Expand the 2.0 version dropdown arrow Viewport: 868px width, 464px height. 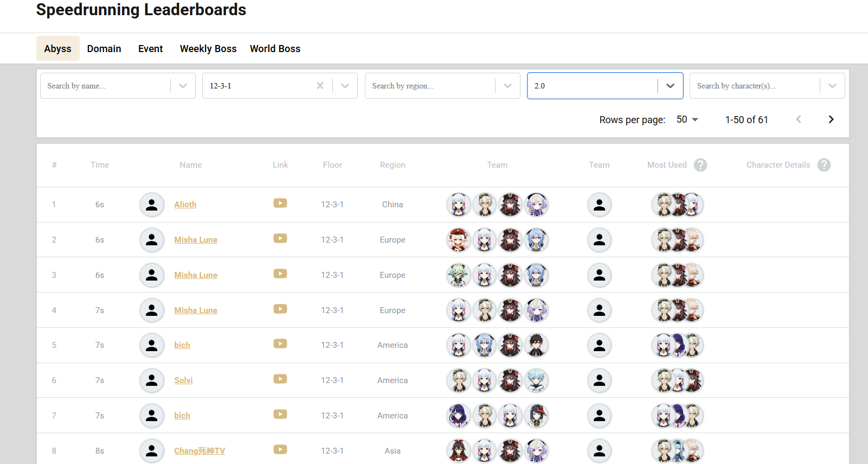coord(670,86)
